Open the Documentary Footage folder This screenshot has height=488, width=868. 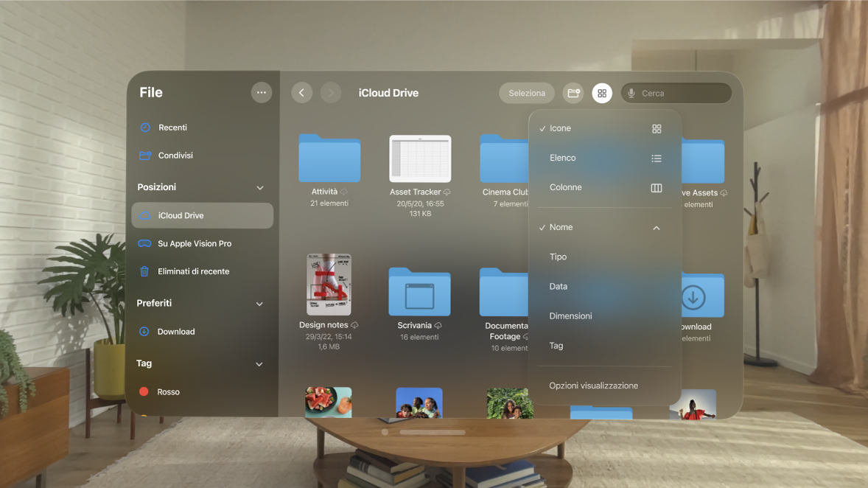click(x=504, y=292)
